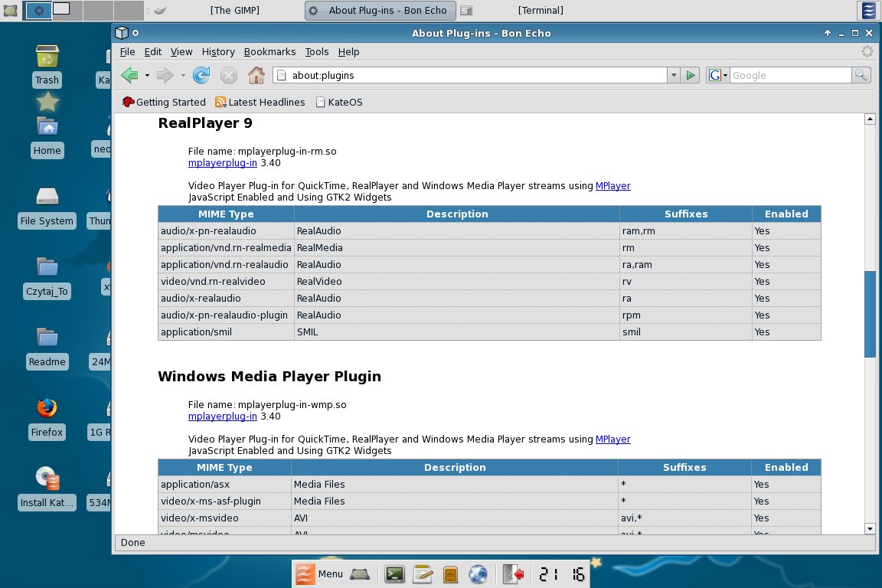Click the scrollbar down arrow

pos(870,528)
